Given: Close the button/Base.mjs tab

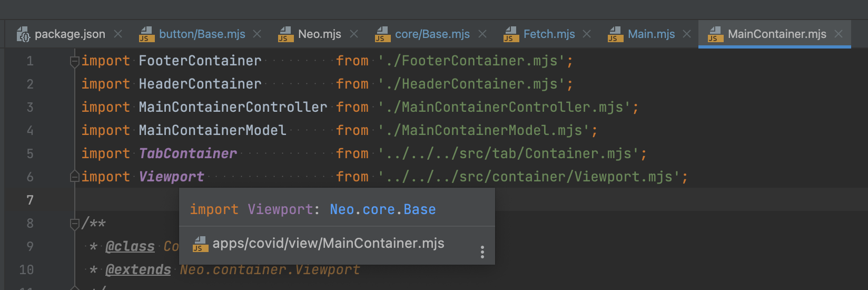Looking at the screenshot, I should 257,34.
